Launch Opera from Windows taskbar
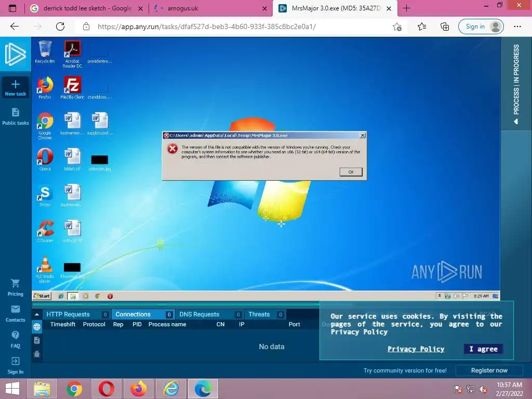 point(106,389)
